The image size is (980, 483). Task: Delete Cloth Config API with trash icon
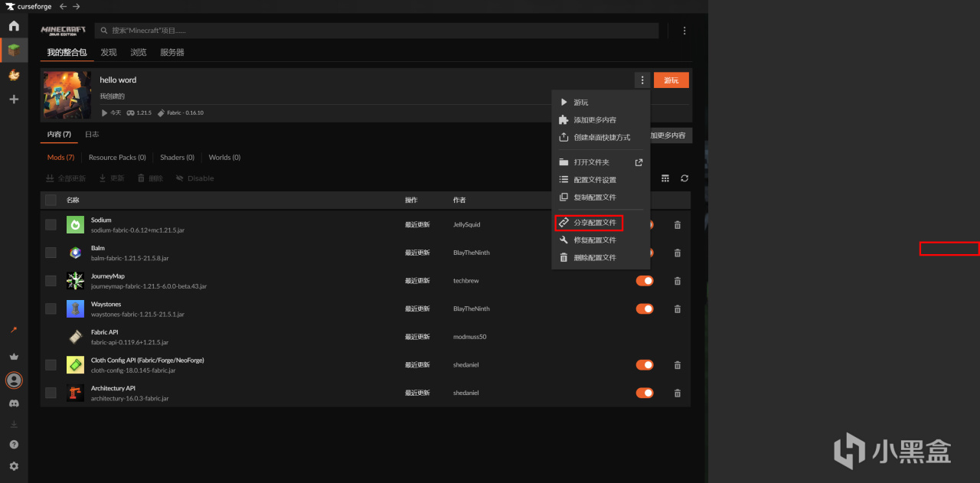tap(677, 365)
